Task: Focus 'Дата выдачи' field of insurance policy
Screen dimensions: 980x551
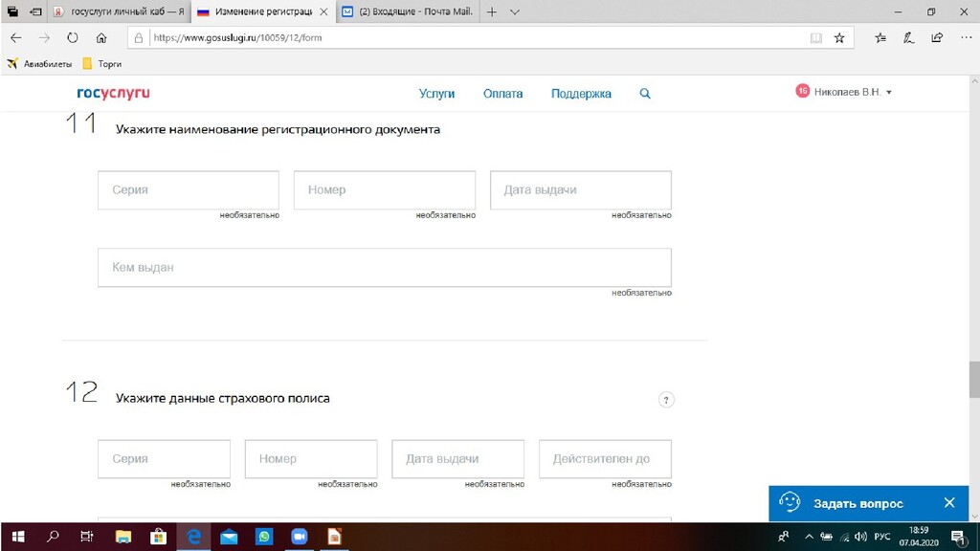Action: click(457, 458)
